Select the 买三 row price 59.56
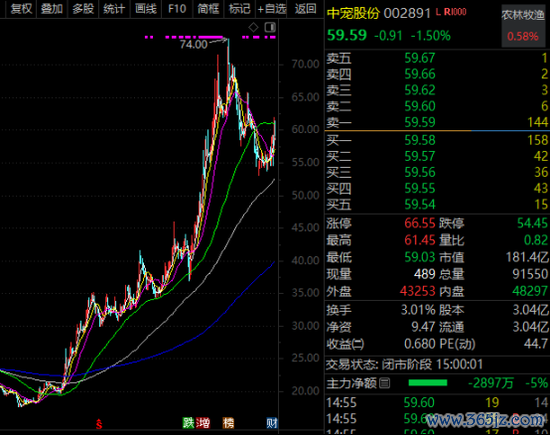This screenshot has height=435, width=550. [420, 172]
